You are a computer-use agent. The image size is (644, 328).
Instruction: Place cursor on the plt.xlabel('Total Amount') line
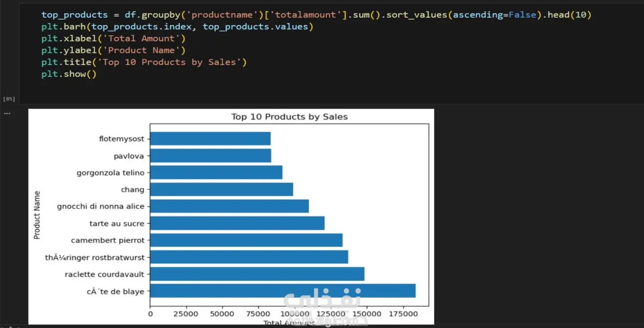[x=113, y=38]
